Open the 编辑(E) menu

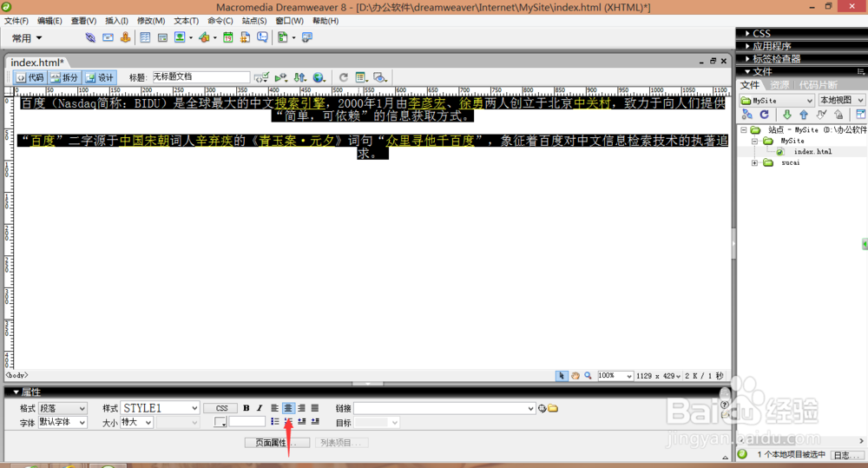click(x=49, y=21)
